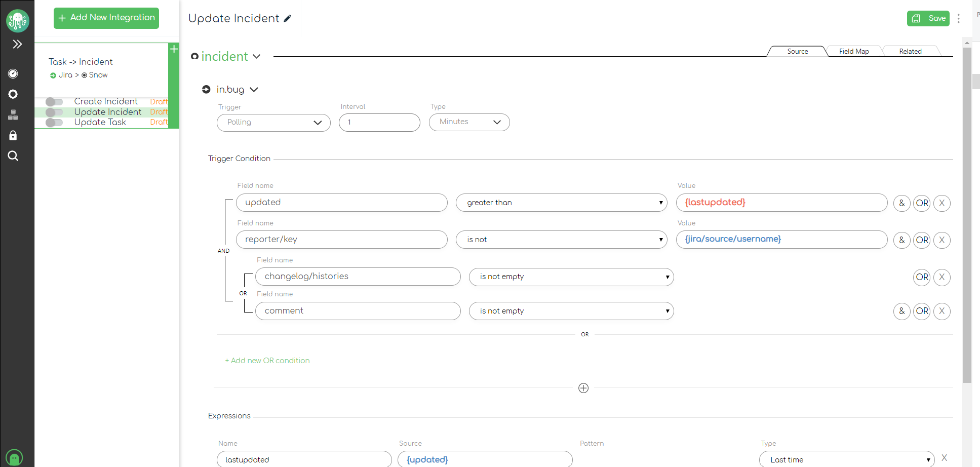Switch to the Field Map tab
This screenshot has height=467, width=980.
[x=854, y=51]
